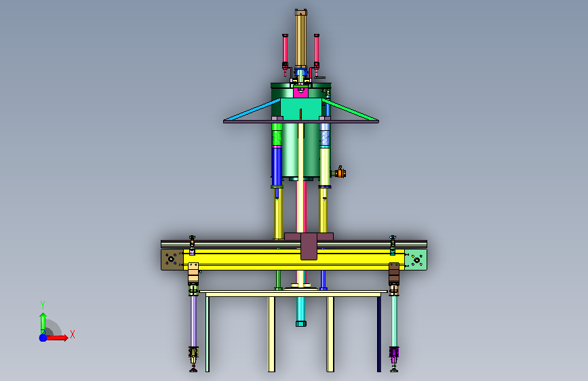Click the red X-axis arrow of the triad
The width and height of the screenshot is (588, 381).
(57, 338)
